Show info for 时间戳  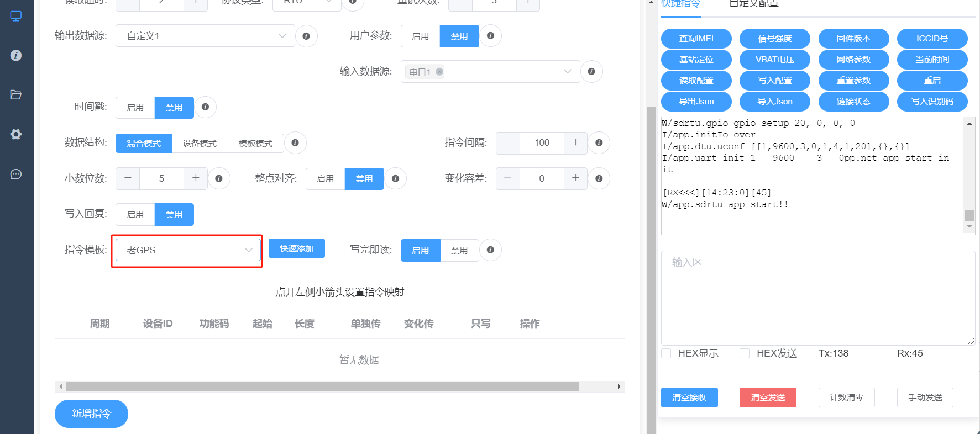(x=205, y=107)
